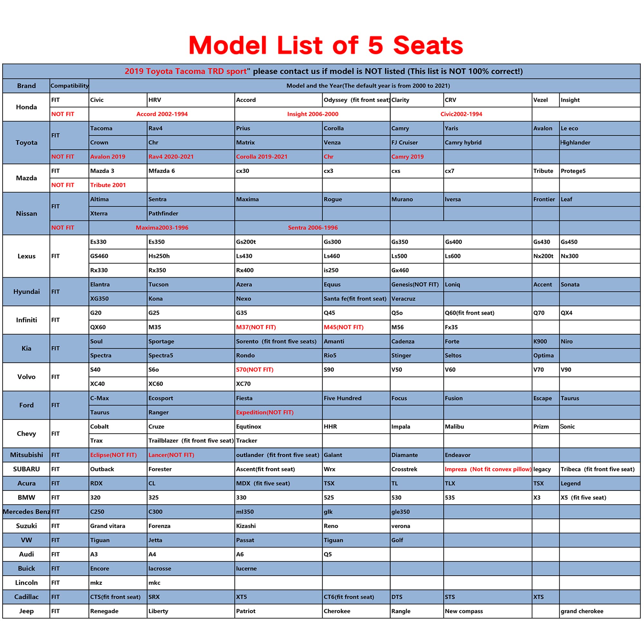Click the Brand column header
The width and height of the screenshot is (644, 644).
coord(26,86)
